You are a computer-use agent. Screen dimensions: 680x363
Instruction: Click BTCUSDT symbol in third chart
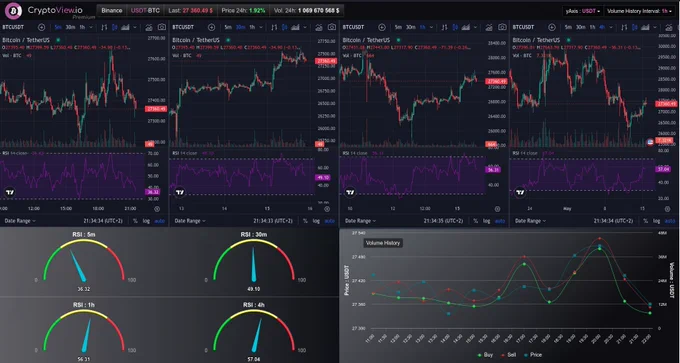353,27
